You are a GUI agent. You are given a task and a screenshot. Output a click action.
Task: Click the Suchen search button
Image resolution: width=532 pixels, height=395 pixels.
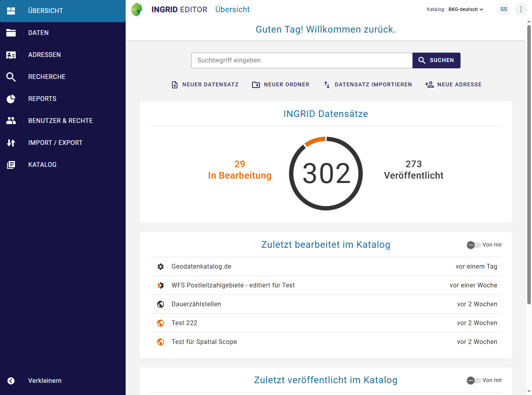pos(436,60)
